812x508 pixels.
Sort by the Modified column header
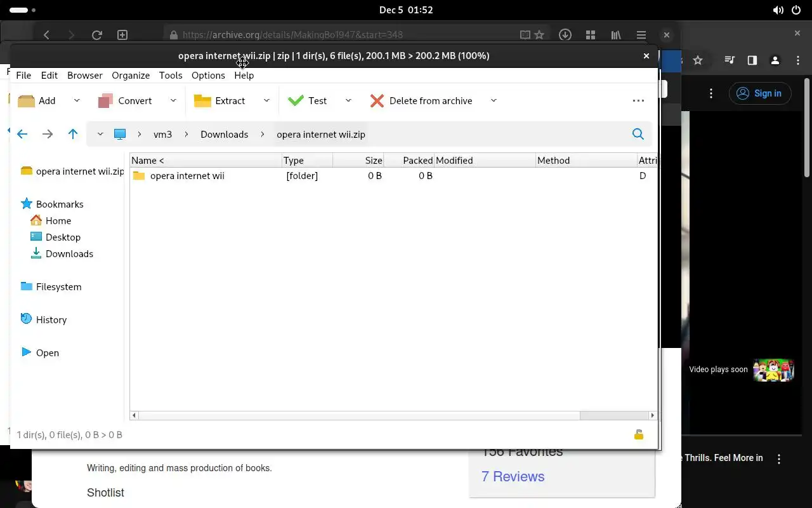click(x=485, y=161)
